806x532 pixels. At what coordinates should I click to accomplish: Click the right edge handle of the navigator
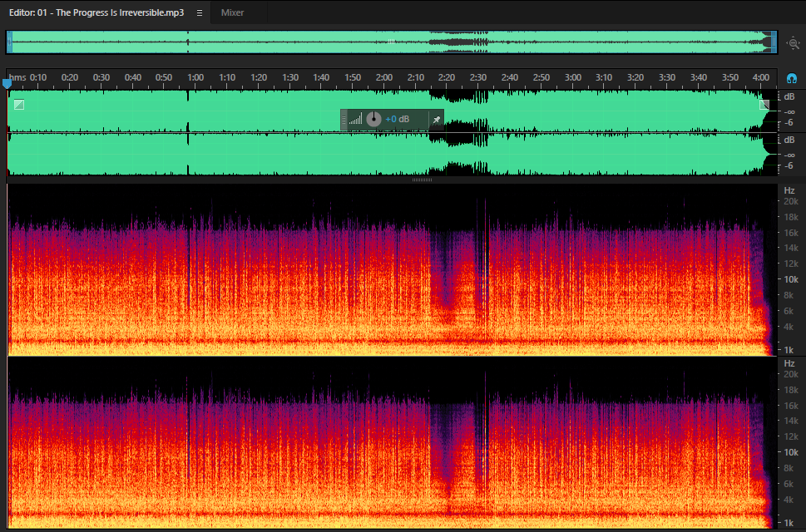pyautogui.click(x=774, y=42)
